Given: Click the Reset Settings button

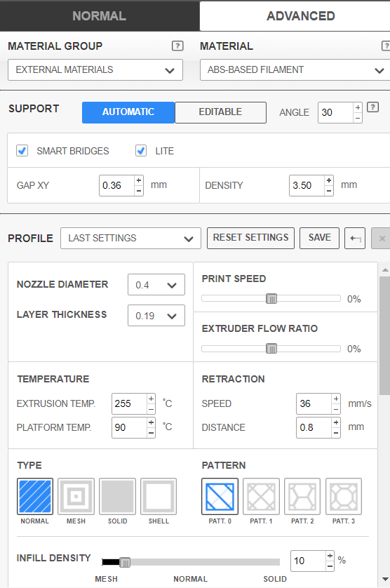Looking at the screenshot, I should coord(251,238).
